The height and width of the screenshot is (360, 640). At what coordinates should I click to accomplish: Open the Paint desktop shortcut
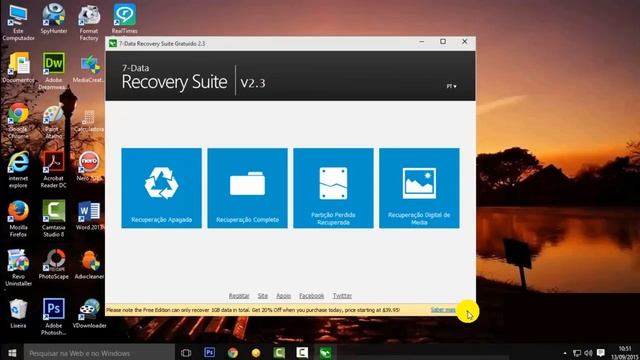coord(53,121)
